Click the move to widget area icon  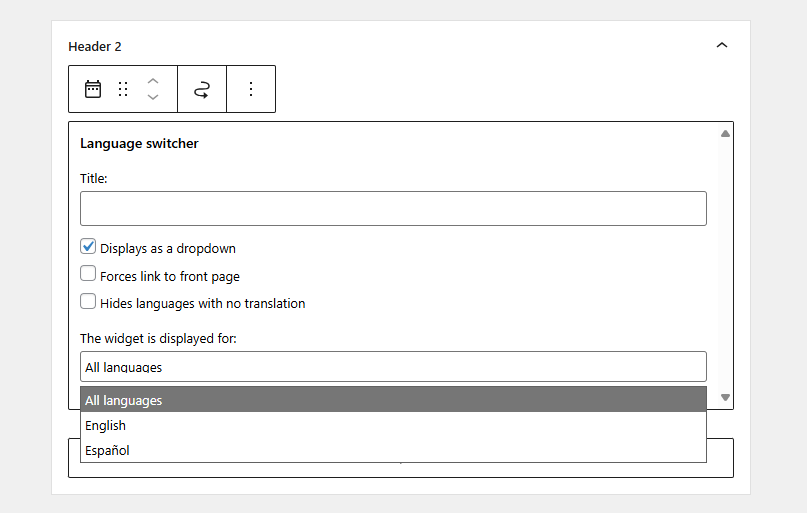click(202, 89)
